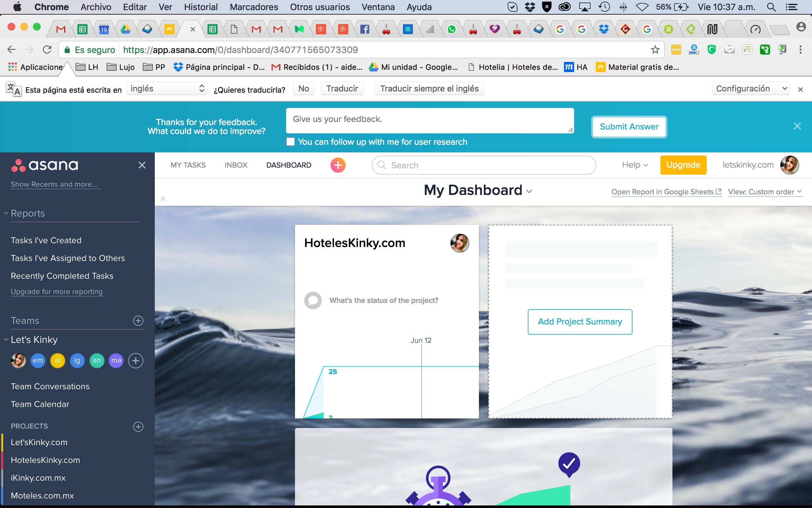Click the Dropbox menu bar icon
The width and height of the screenshot is (812, 508).
pyautogui.click(x=530, y=7)
